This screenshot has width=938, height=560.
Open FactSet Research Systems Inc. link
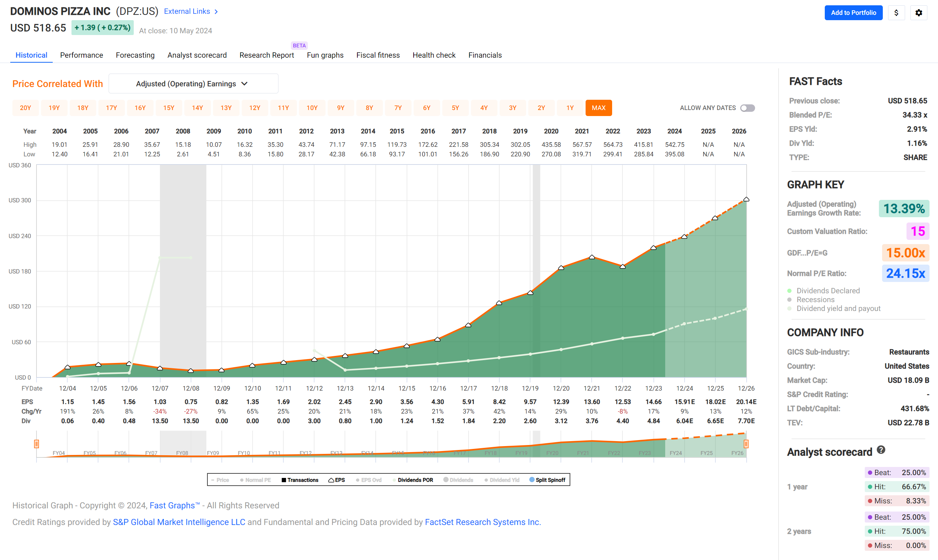(x=483, y=522)
